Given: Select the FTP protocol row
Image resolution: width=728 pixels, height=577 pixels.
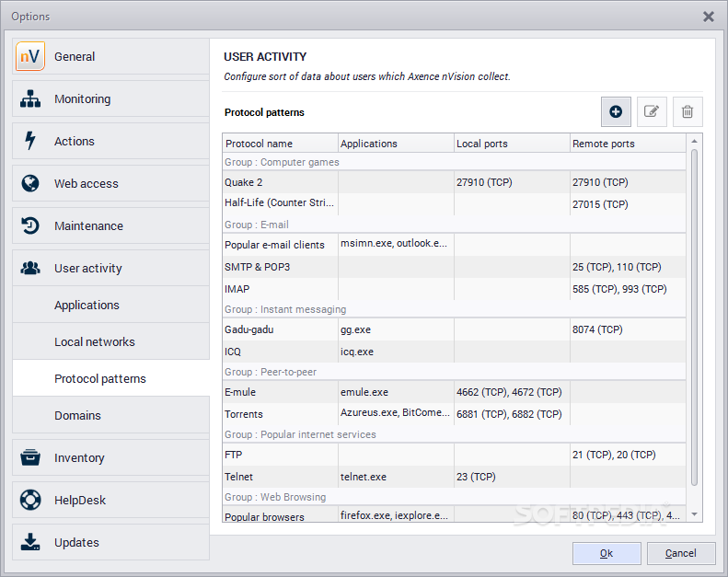Looking at the screenshot, I should point(454,455).
